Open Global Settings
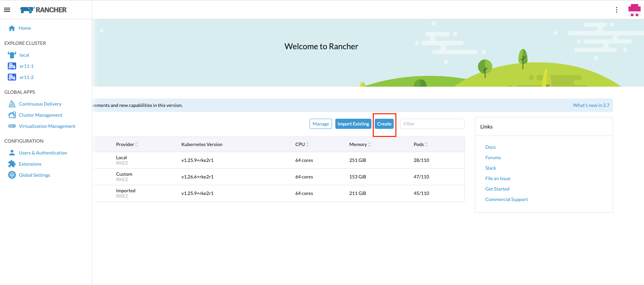 tap(34, 175)
